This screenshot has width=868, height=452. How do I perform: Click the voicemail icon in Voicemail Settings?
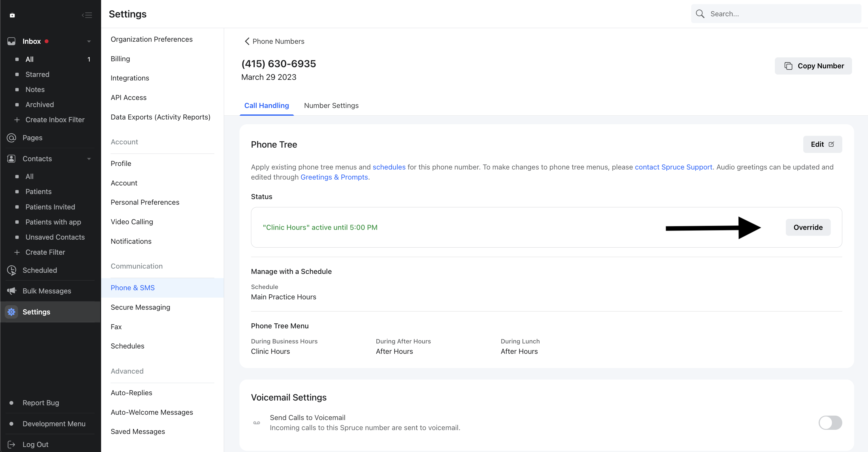point(256,422)
